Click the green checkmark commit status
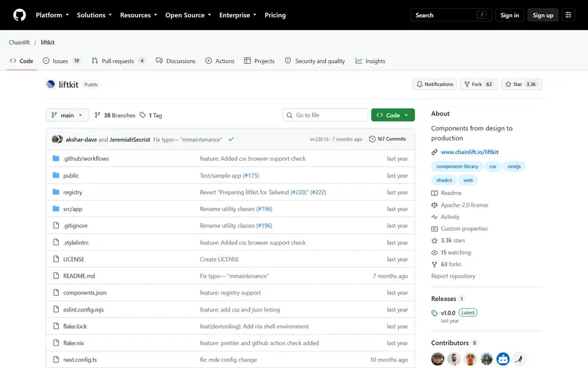The height and width of the screenshot is (368, 588). click(x=231, y=139)
